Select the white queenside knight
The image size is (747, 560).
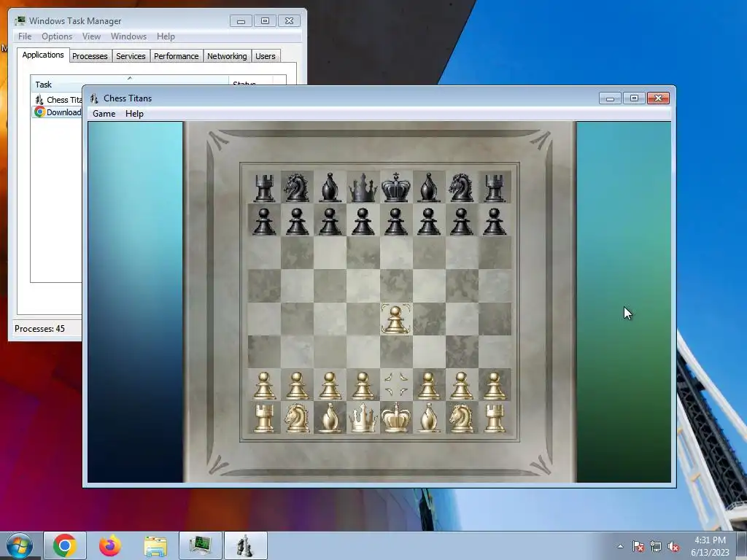(x=297, y=418)
